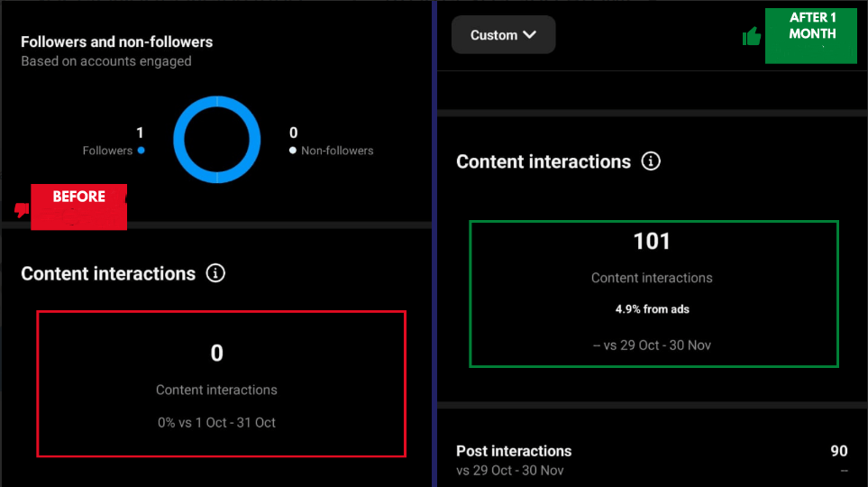Open the Custom date range dropdown
The width and height of the screenshot is (868, 487).
point(503,35)
